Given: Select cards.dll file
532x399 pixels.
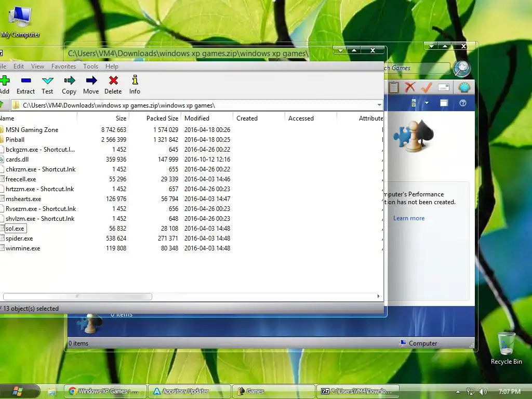Looking at the screenshot, I should [17, 159].
